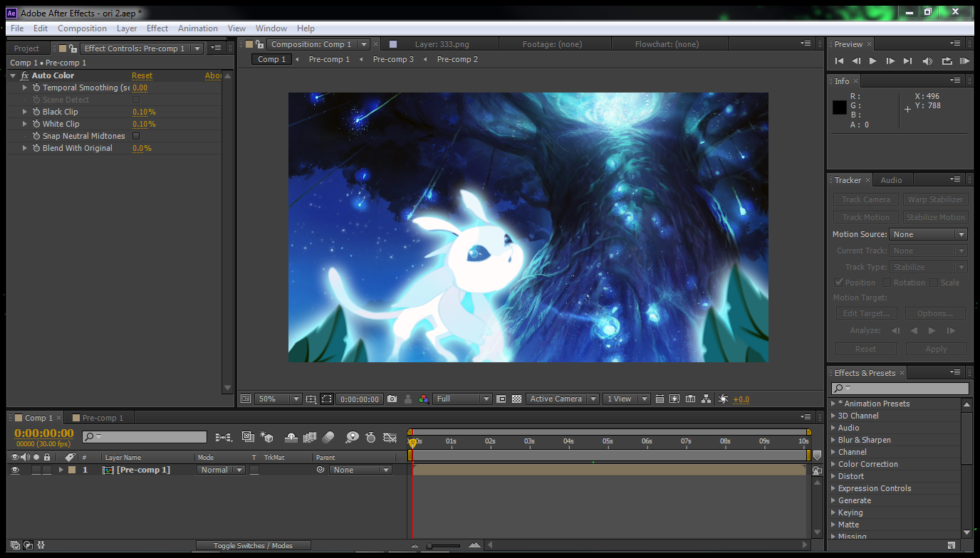This screenshot has height=558, width=980.
Task: Click the timeline zoom slider
Action: point(444,546)
